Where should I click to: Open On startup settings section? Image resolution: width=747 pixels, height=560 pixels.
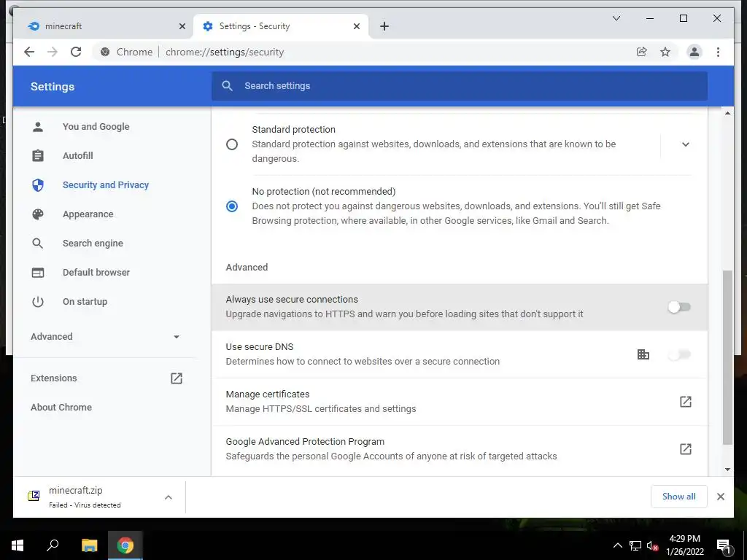(85, 301)
